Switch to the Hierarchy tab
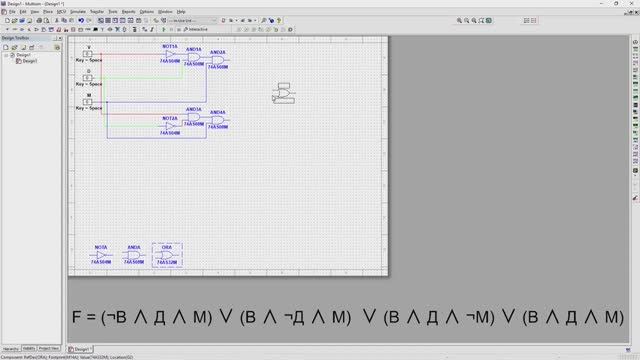This screenshot has height=360, width=640. coord(11,349)
